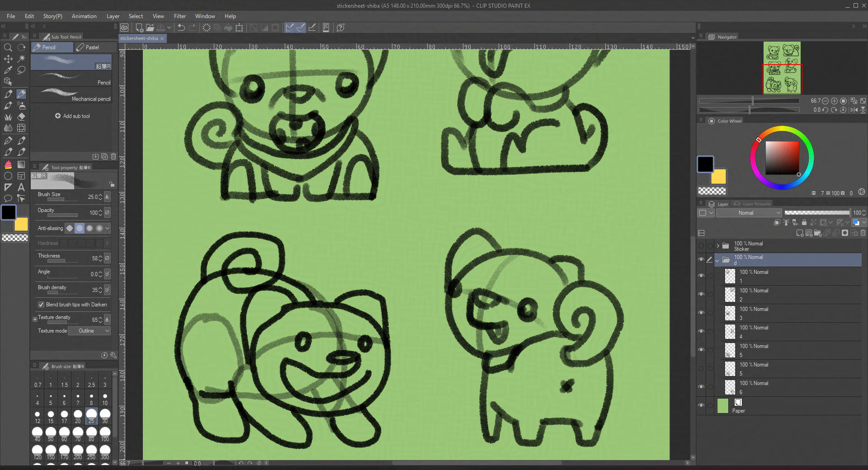Toggle Blend brush tips with Darken checkbox
The width and height of the screenshot is (868, 470).
(x=41, y=305)
